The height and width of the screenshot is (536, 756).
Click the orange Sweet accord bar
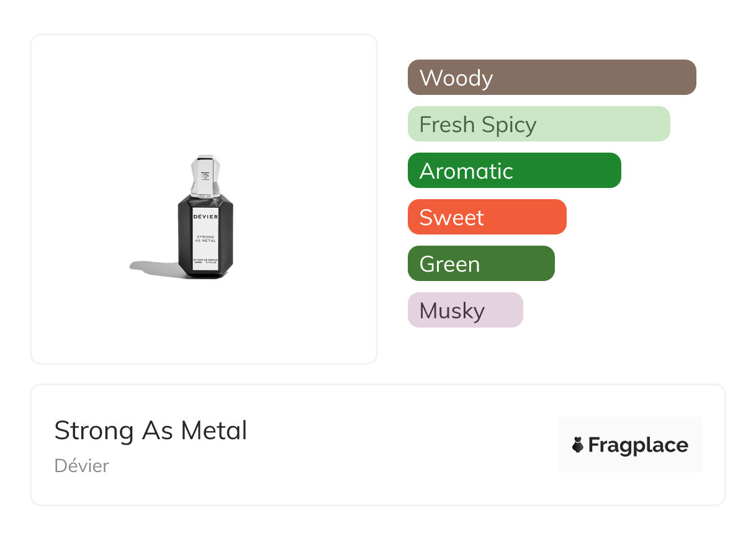487,217
